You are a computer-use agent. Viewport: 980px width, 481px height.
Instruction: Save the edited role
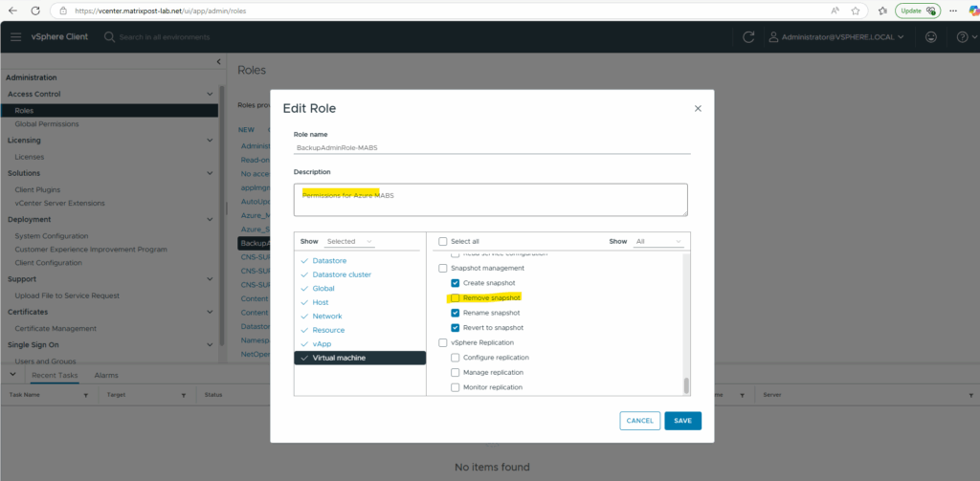682,421
